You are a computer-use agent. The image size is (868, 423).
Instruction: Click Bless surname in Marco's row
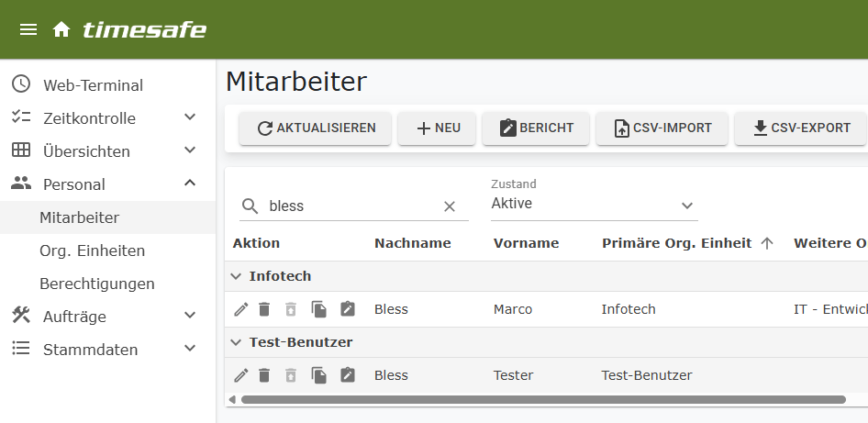click(391, 309)
